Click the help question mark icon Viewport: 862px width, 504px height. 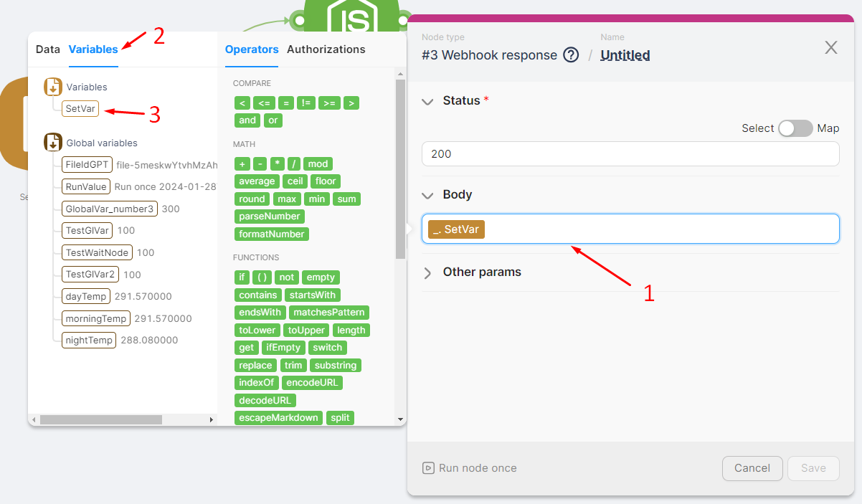pyautogui.click(x=571, y=55)
